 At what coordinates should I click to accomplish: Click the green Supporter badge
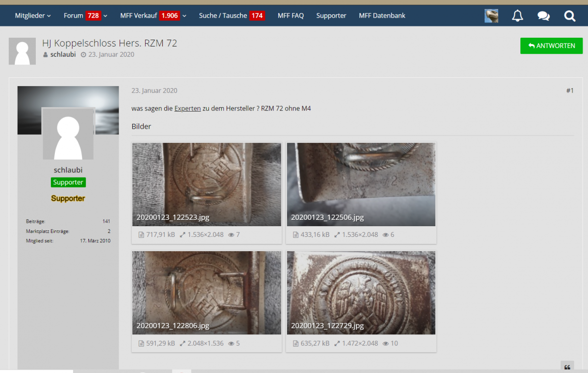pos(68,183)
